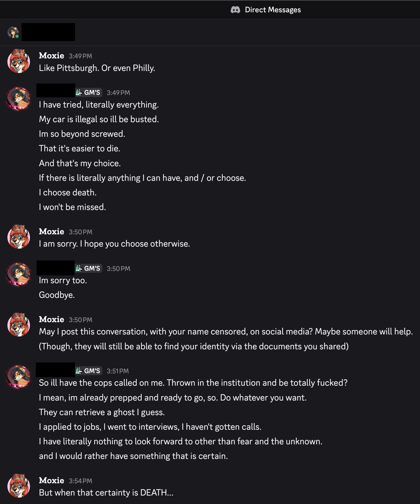The height and width of the screenshot is (504, 420).
Task: Click the Discord logo in the title bar
Action: (235, 10)
